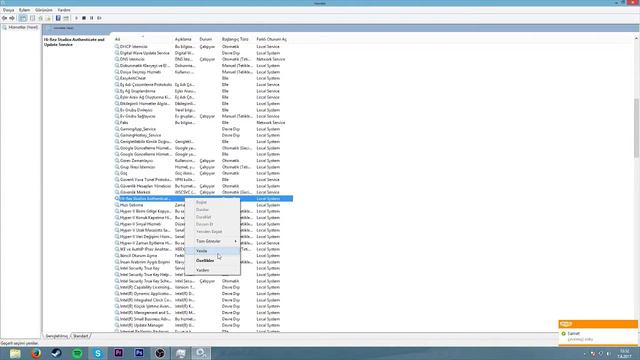Screen dimensions: 640x360
Task: Open Spotify from the taskbar
Action: [77, 353]
